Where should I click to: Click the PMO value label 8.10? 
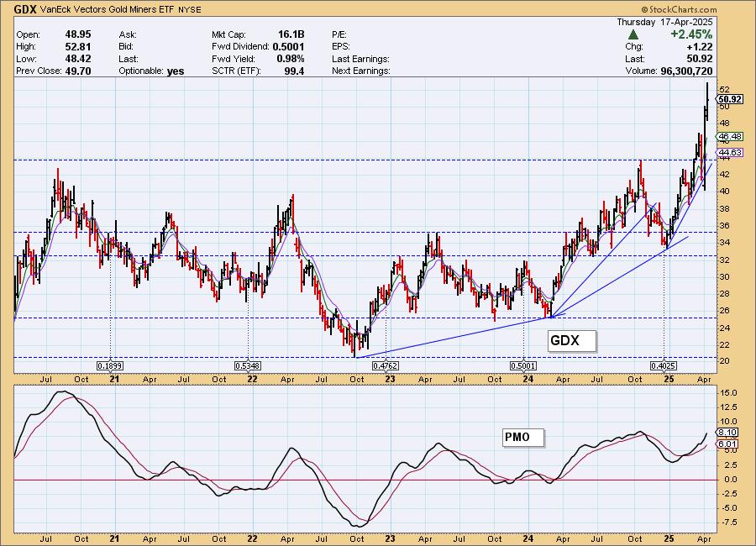tap(728, 432)
